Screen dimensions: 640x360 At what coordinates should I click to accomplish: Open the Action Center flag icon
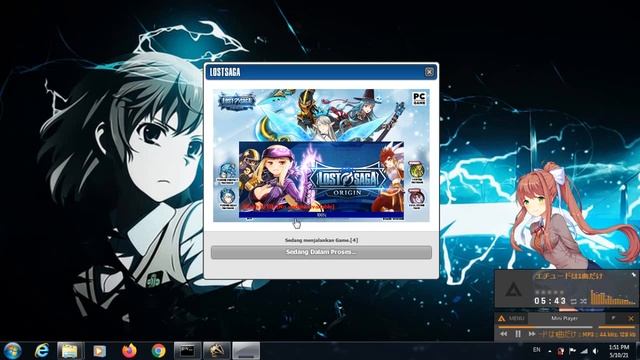pos(572,351)
